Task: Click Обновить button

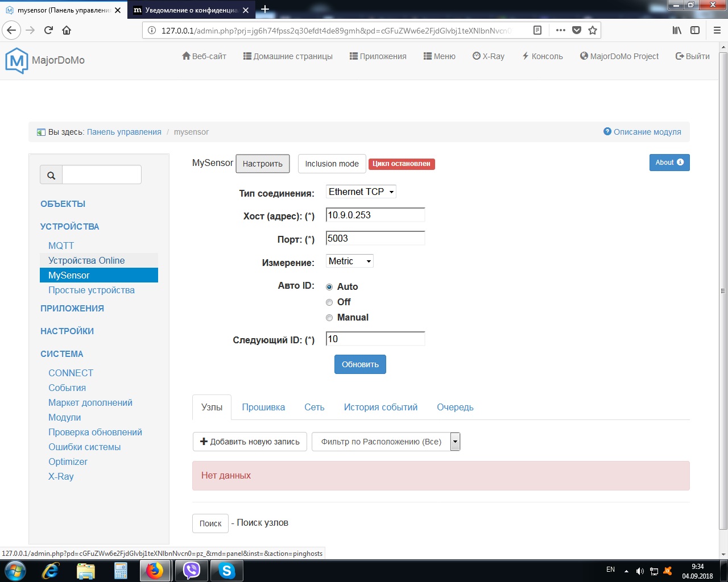Action: pos(360,364)
